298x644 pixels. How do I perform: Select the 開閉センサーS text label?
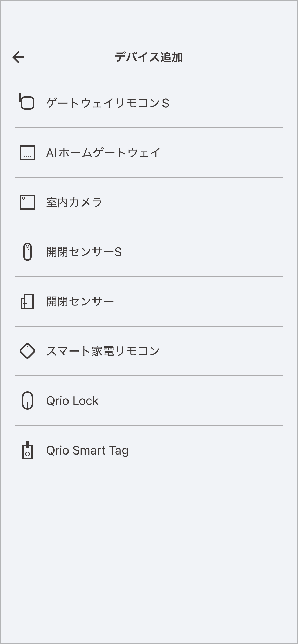pos(84,252)
